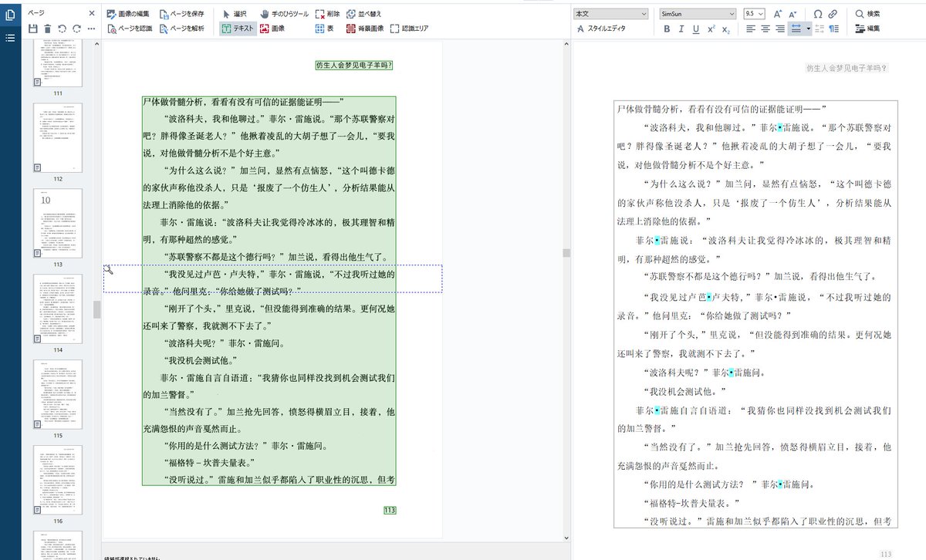Click the header area 仿生人会梦见电子羊吗? in image pane

point(354,66)
